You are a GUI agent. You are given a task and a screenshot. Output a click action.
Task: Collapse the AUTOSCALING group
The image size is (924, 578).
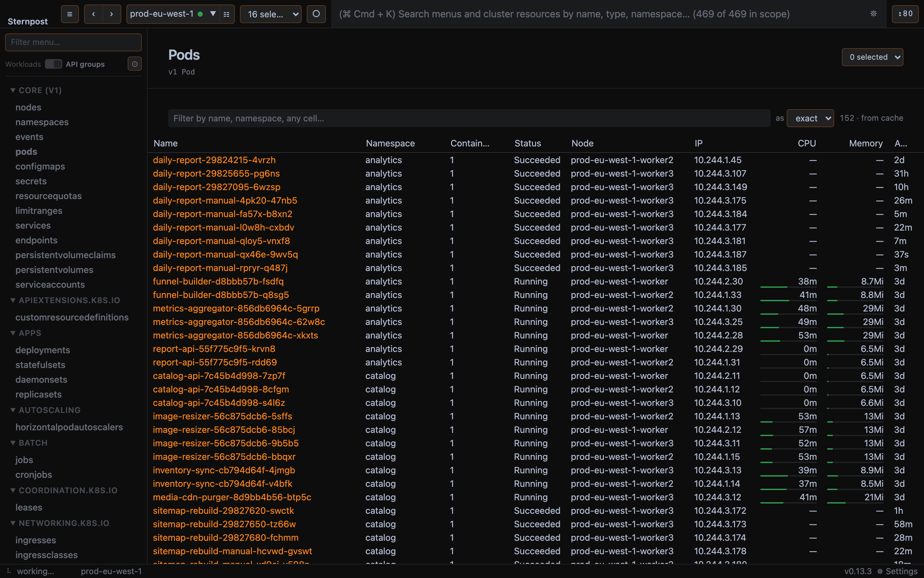46,410
